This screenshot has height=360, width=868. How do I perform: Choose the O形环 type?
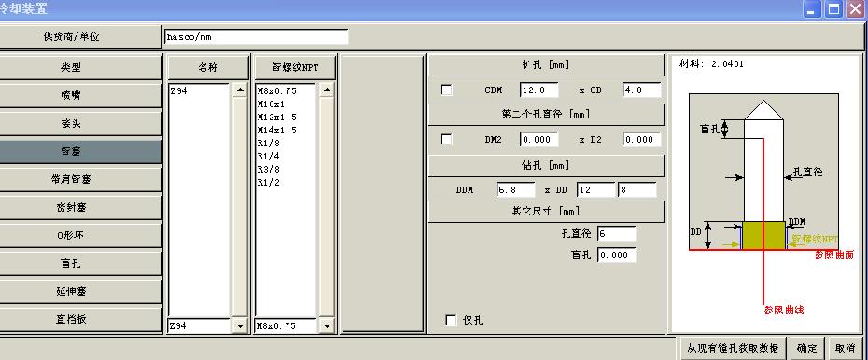point(81,235)
